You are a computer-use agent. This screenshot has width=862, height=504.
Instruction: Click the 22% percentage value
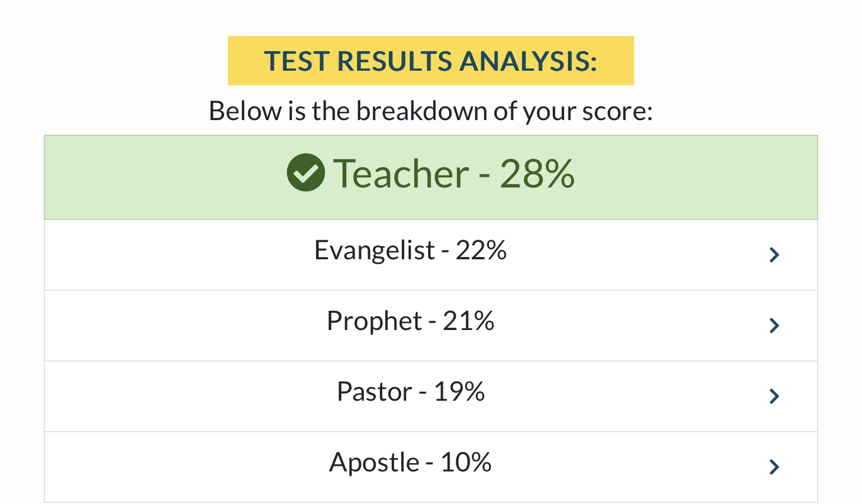coord(481,250)
